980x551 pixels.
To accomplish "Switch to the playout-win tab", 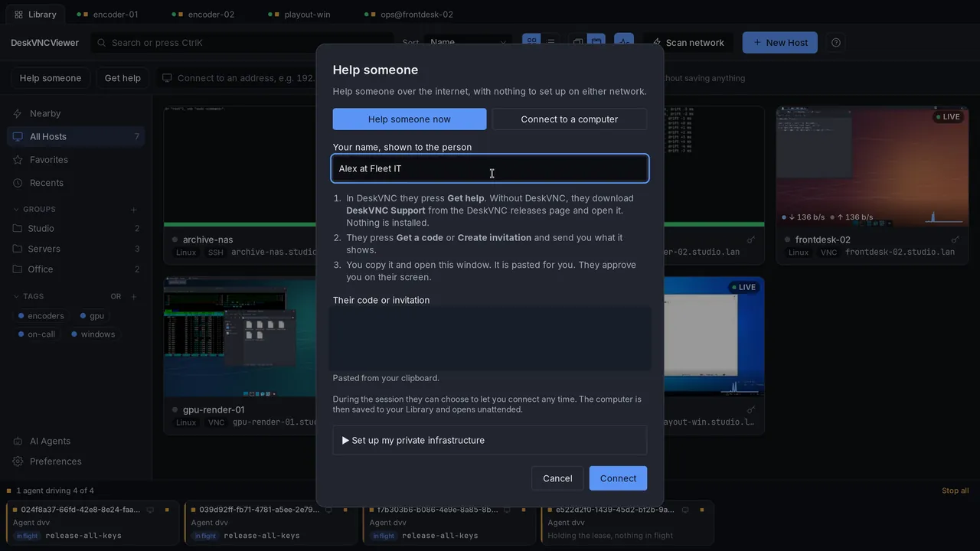I will point(300,15).
